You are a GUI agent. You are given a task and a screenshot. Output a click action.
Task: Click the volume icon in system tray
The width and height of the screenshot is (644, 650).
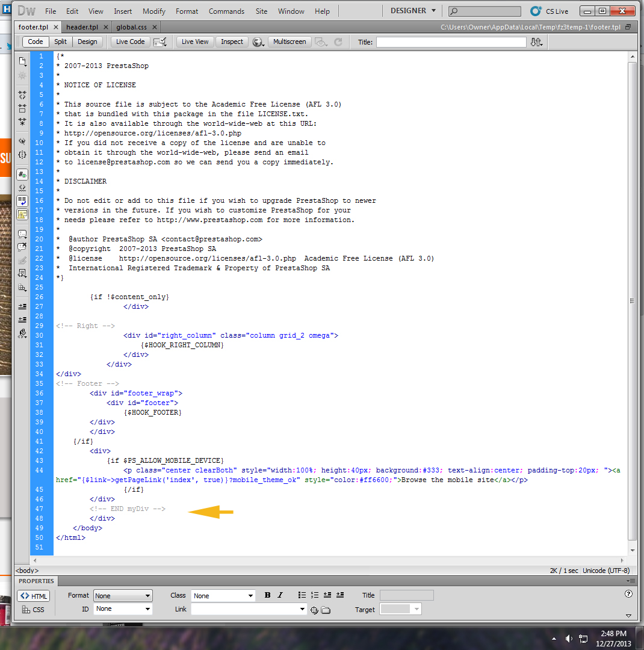569,639
